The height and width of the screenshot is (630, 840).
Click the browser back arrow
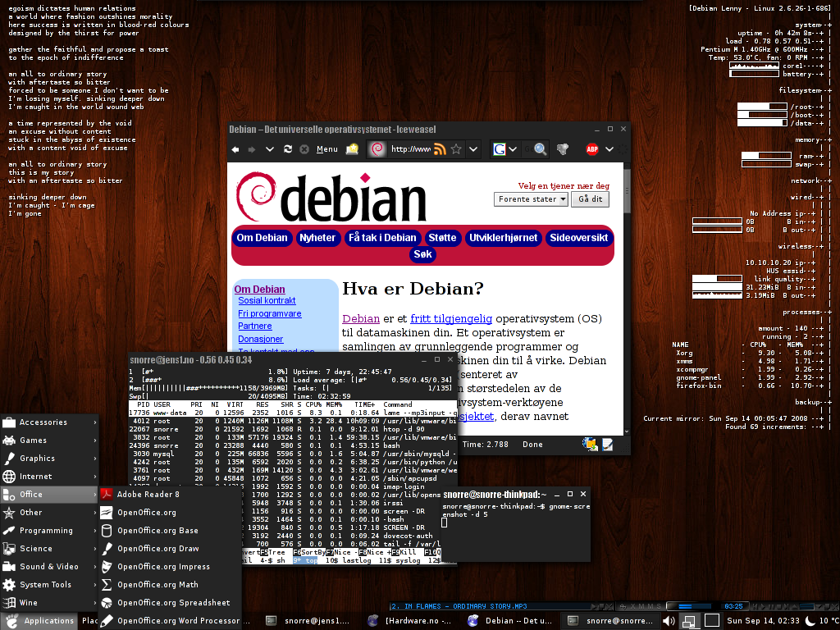pos(235,149)
